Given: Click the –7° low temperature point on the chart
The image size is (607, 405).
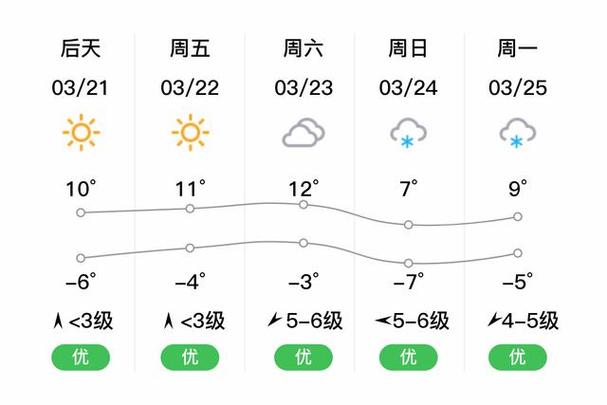Looking at the screenshot, I should [x=408, y=263].
